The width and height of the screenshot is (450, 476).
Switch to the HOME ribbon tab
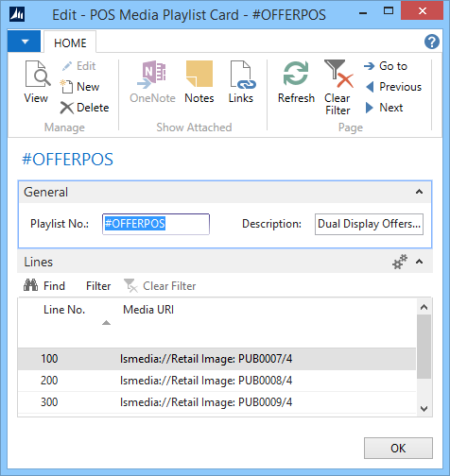coord(70,42)
